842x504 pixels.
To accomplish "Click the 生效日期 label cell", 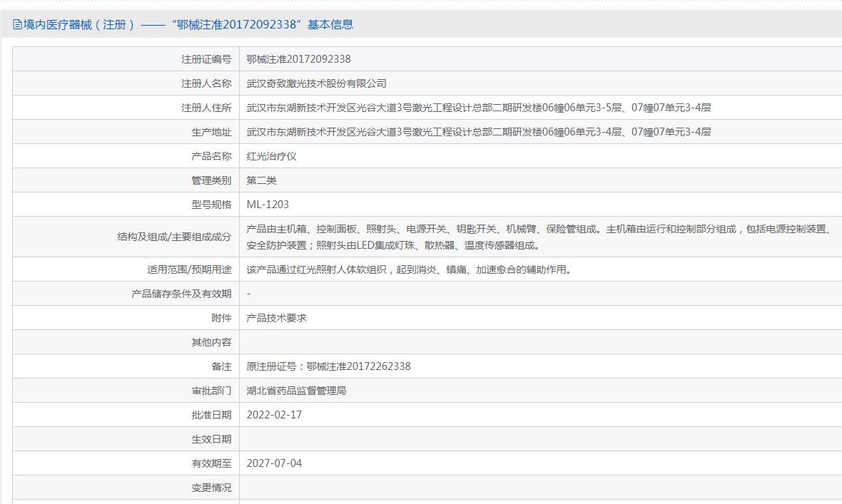I will tap(126, 439).
